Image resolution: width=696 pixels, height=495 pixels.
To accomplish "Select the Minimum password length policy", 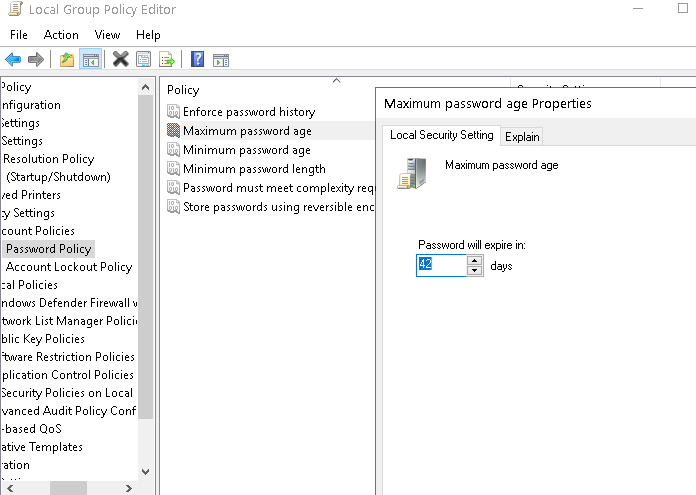I will click(x=254, y=169).
